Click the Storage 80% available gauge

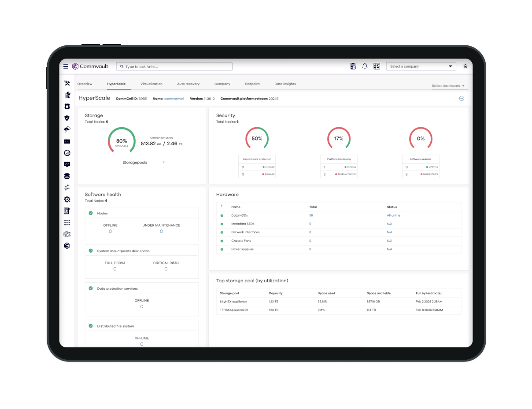coord(122,141)
